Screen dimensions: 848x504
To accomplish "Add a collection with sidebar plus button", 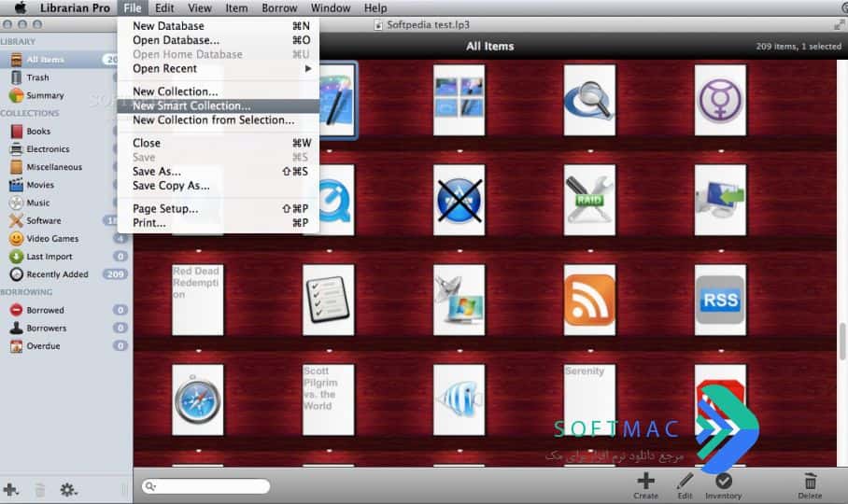I will [11, 490].
